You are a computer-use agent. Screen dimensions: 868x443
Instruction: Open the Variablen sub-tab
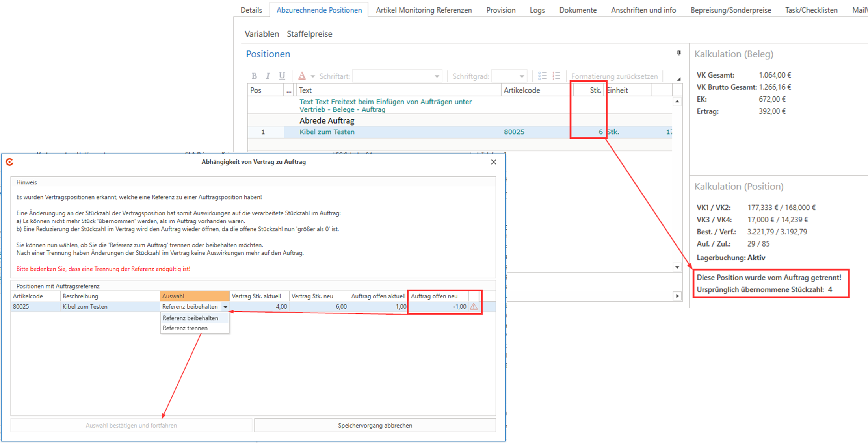pos(262,34)
